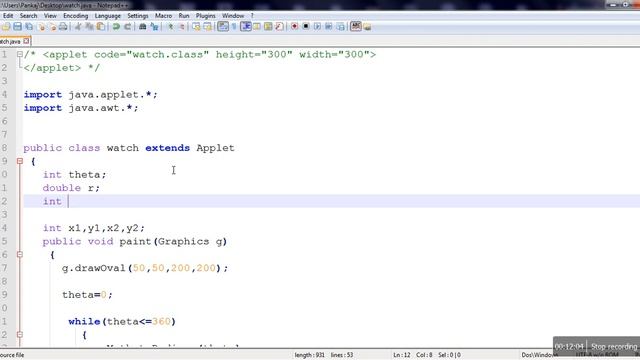Click the Print toolbar icon
The width and height of the screenshot is (640, 360).
63,27
